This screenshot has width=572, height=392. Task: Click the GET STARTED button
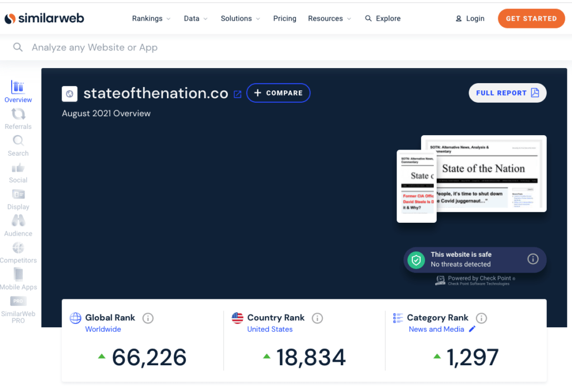tap(531, 18)
